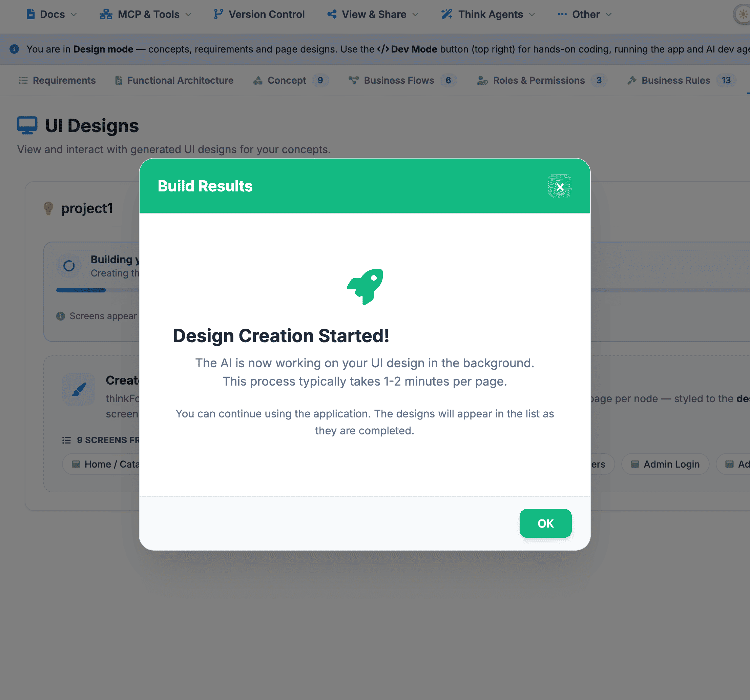The image size is (750, 700).
Task: Click the green rocket icon in dialog
Action: point(365,287)
